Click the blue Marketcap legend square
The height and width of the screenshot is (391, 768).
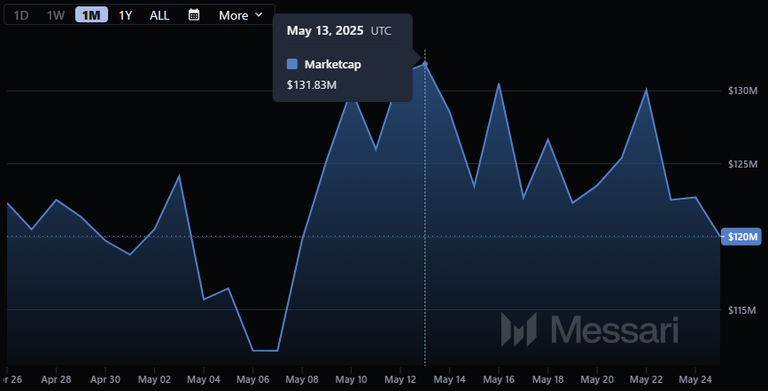click(292, 64)
